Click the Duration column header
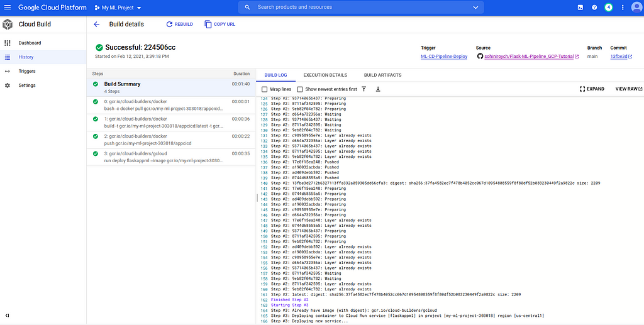The width and height of the screenshot is (644, 325). coord(241,74)
